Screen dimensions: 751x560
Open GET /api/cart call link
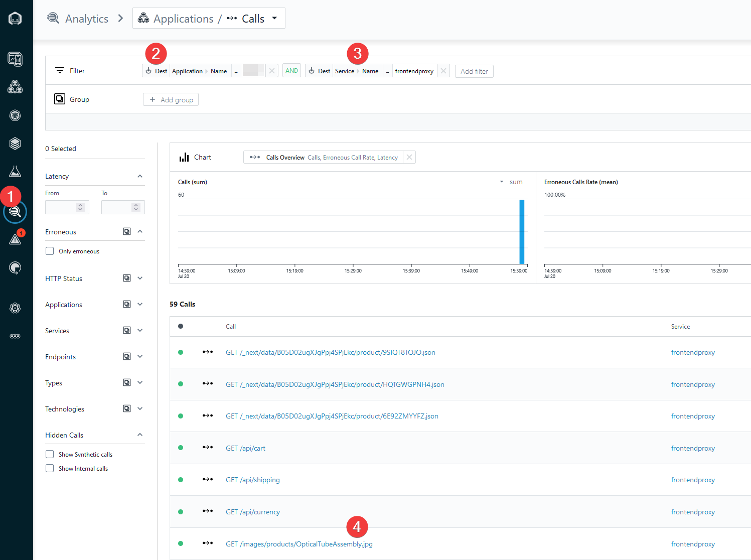pos(245,448)
